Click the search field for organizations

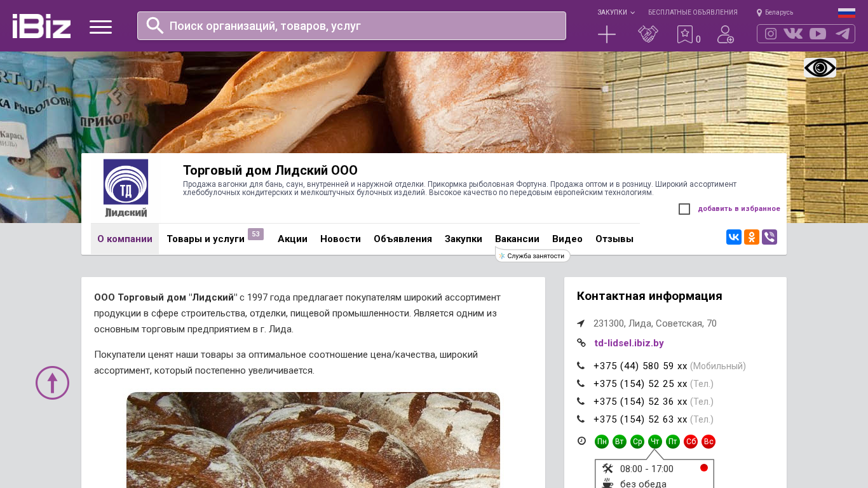pos(351,25)
